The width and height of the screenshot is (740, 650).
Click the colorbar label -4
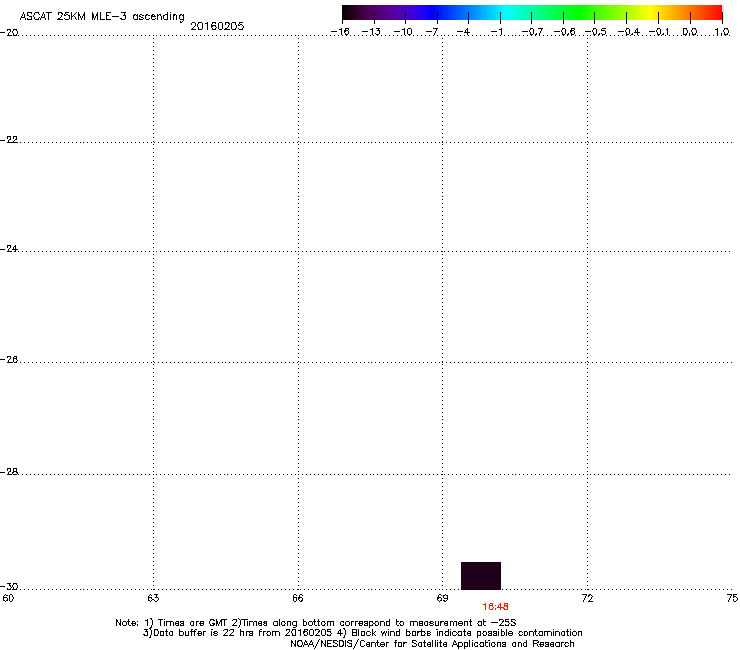coord(463,32)
